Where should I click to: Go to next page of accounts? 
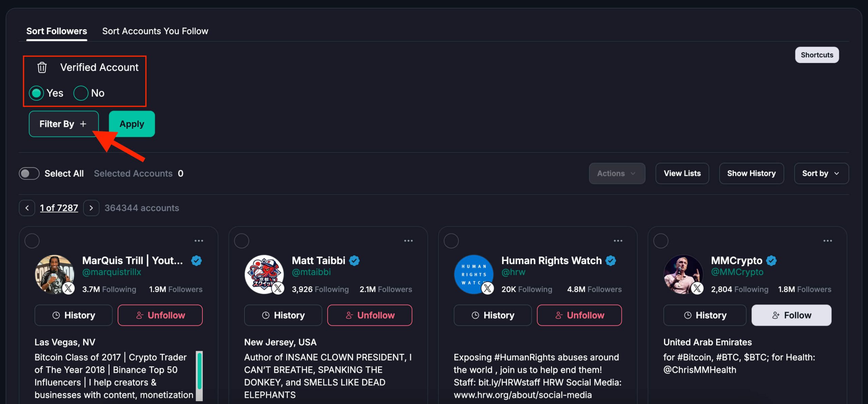(91, 208)
